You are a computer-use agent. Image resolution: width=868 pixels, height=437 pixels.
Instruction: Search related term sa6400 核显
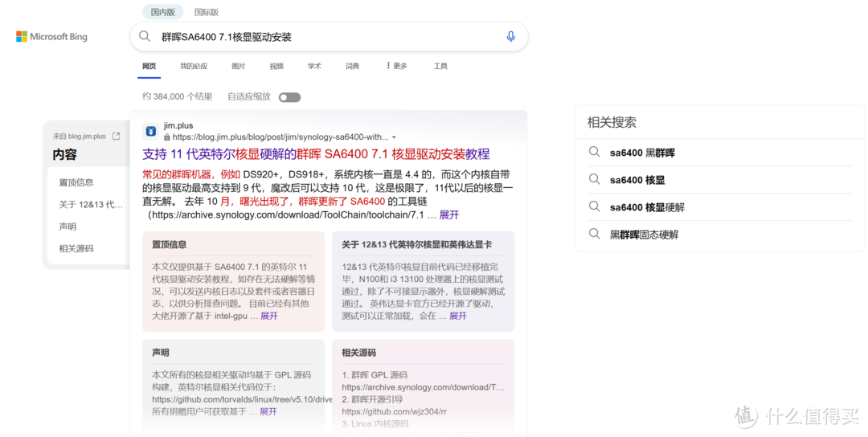[x=637, y=180]
